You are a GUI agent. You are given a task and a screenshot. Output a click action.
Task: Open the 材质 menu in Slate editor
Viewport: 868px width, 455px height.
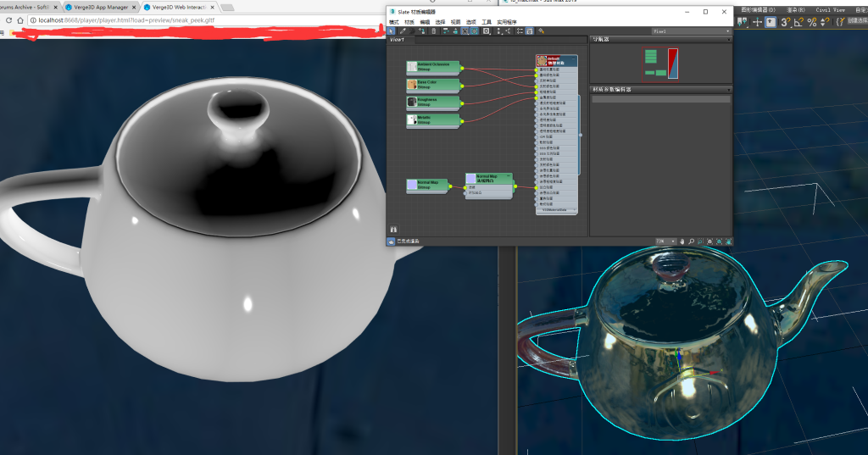pos(409,22)
